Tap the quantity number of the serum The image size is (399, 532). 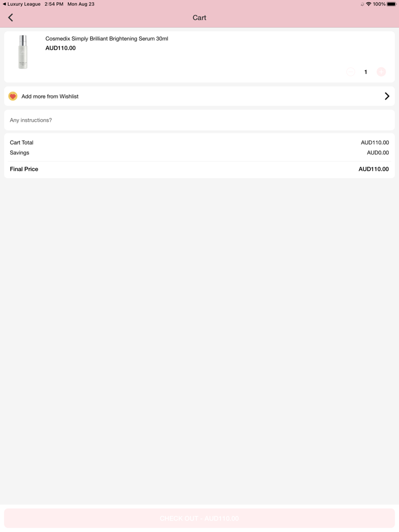[366, 72]
